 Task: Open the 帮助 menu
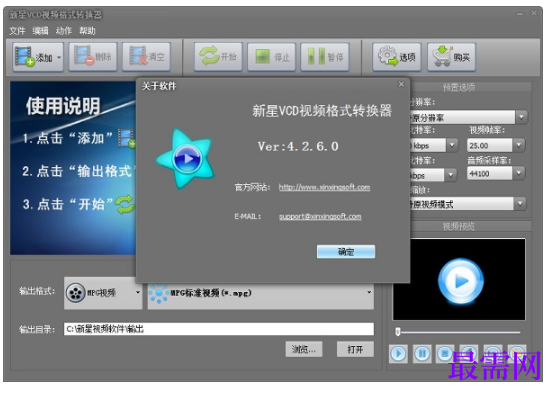coord(88,31)
